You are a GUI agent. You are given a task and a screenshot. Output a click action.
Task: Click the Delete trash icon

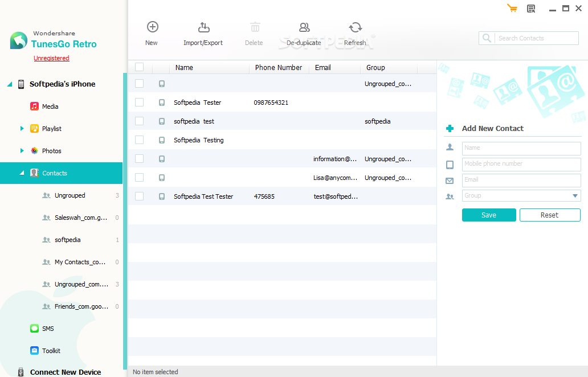click(x=255, y=27)
